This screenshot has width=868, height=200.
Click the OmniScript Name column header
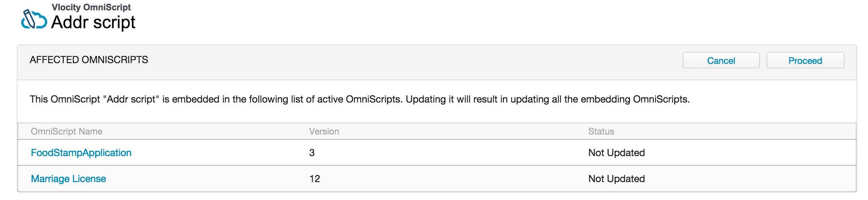point(66,132)
